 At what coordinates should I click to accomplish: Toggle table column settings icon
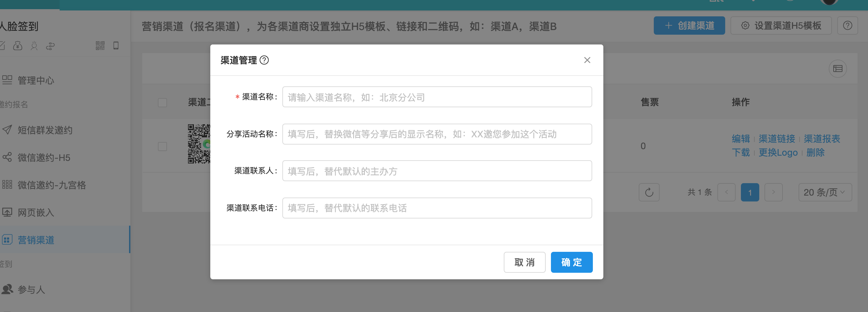click(838, 69)
